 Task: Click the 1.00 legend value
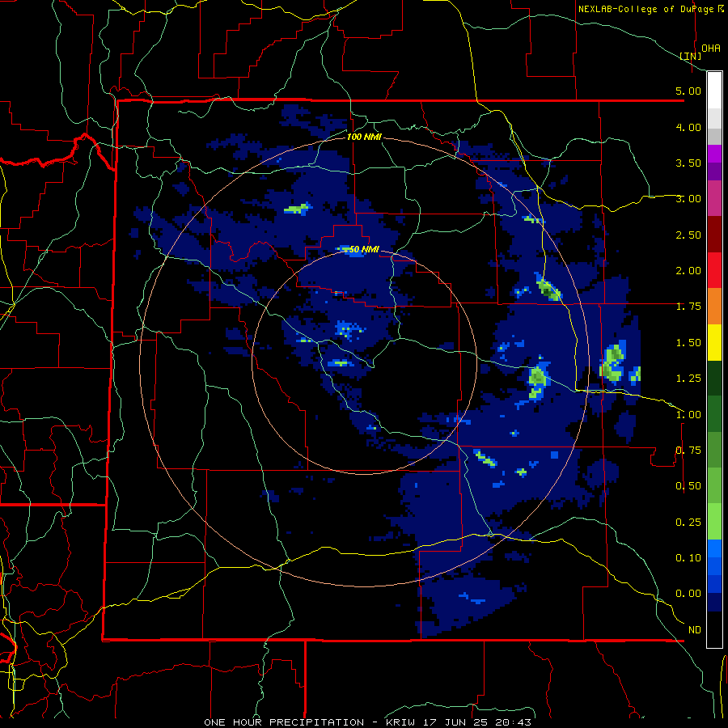pos(688,415)
